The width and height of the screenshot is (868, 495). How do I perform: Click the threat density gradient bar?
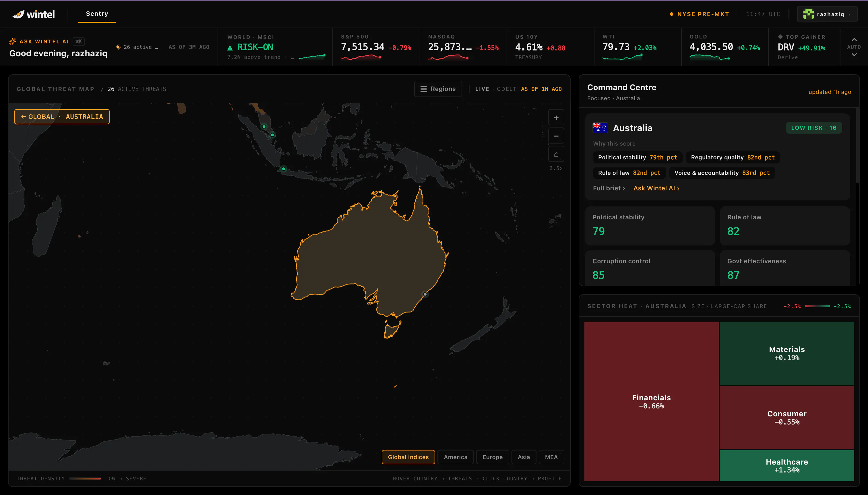(85, 478)
